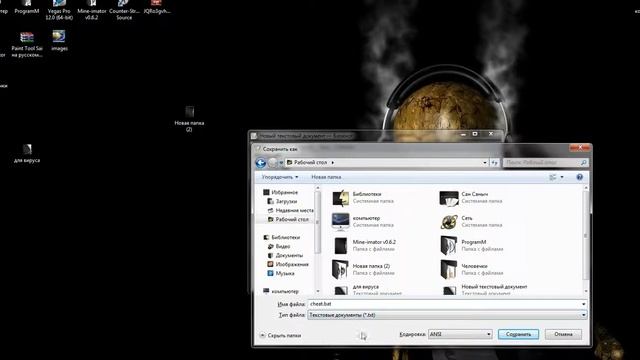The height and width of the screenshot is (360, 640).
Task: Select the images desktop icon
Action: [x=59, y=41]
